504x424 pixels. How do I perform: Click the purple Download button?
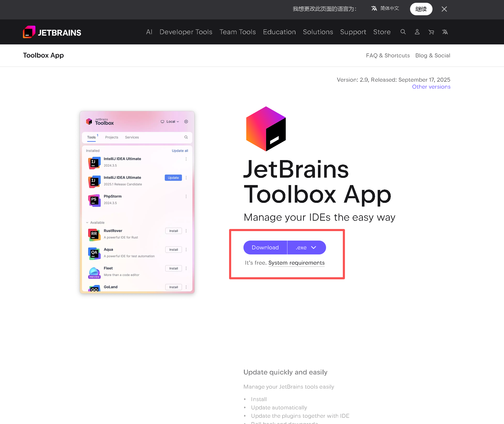click(x=265, y=248)
